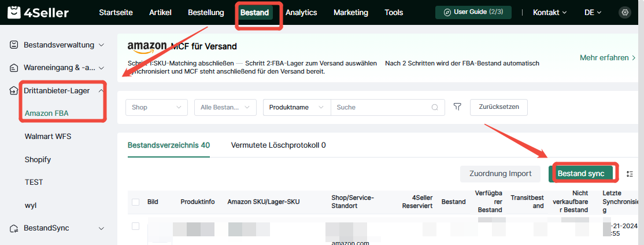
Task: Select TEST in the sidebar
Action: coord(34,182)
